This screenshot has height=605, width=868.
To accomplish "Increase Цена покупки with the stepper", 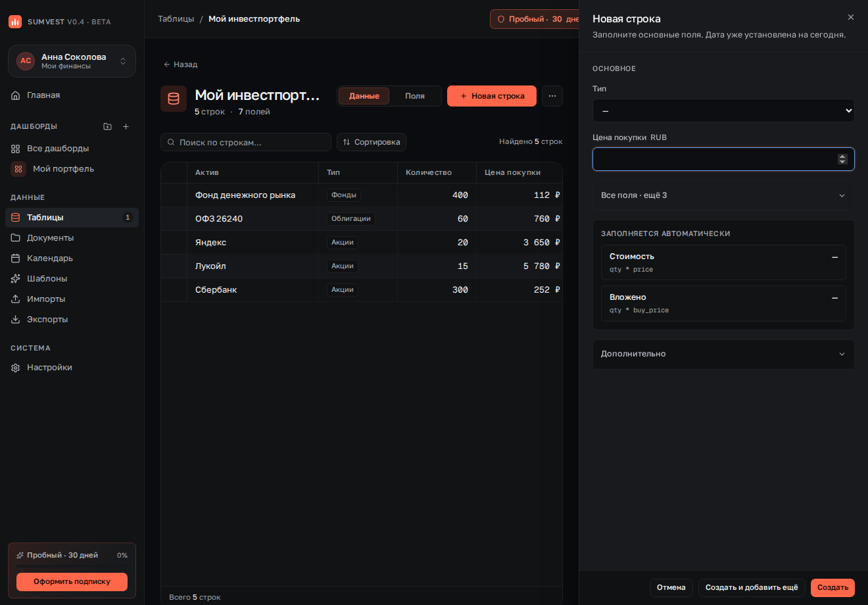I will (x=842, y=157).
